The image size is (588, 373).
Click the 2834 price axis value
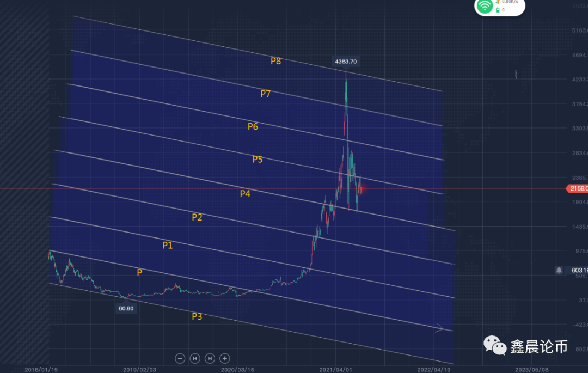click(580, 153)
